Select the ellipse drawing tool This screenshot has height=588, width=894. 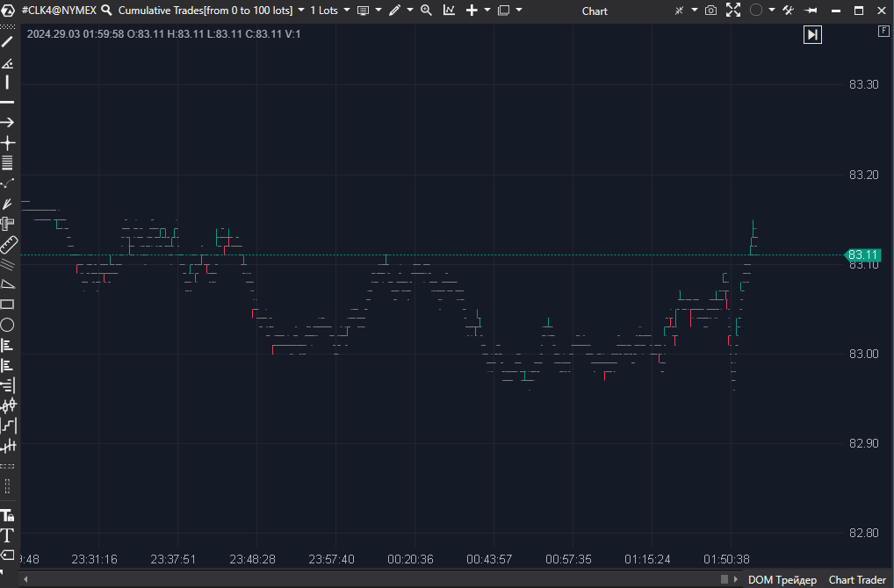pyautogui.click(x=8, y=325)
